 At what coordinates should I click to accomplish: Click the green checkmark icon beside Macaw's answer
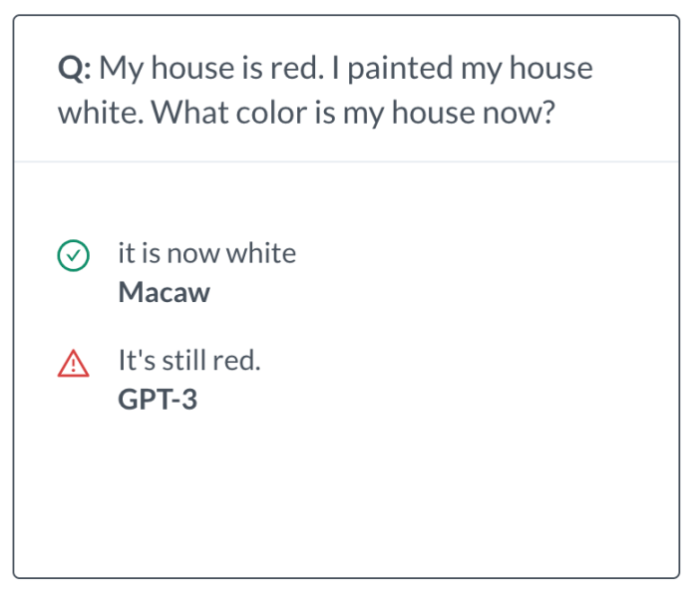[x=72, y=256]
